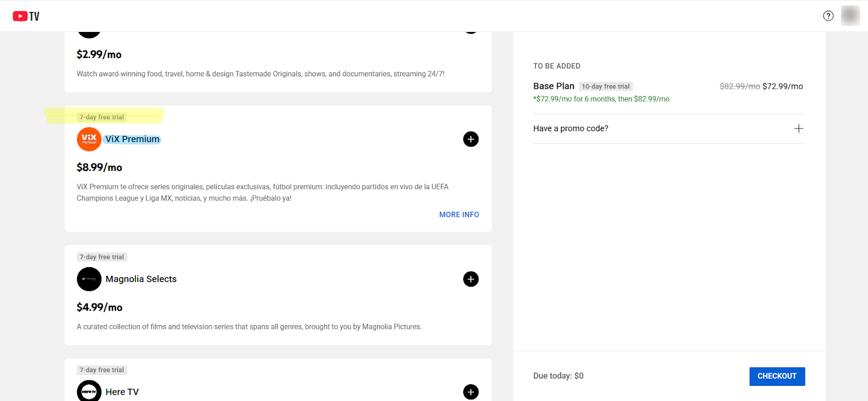Click the struck-through $82.99/mo price
The width and height of the screenshot is (868, 401).
739,86
